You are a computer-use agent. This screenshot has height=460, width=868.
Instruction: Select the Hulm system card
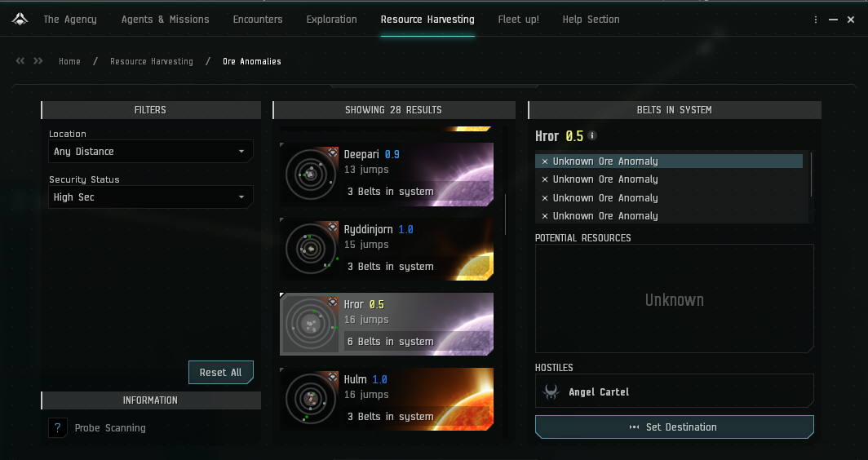coord(387,399)
